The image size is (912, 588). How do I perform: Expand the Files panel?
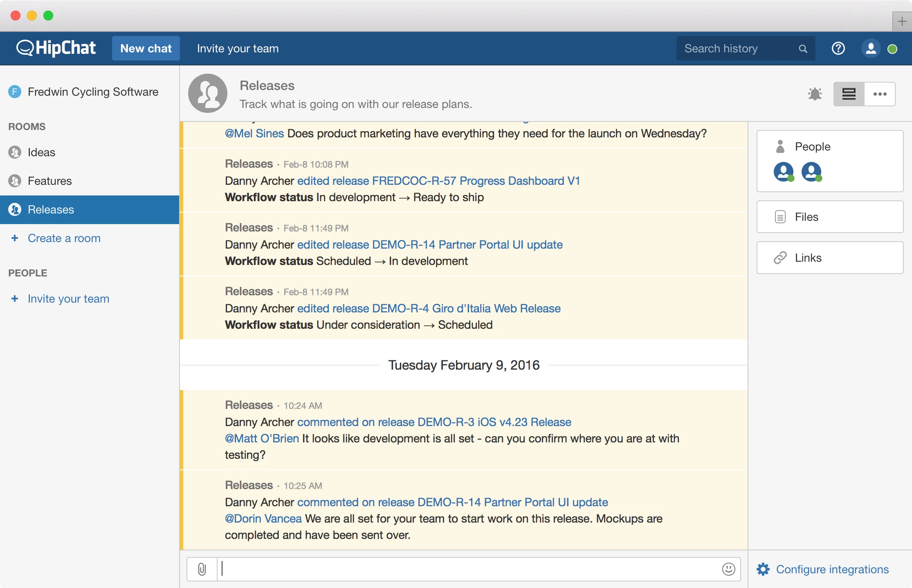click(x=829, y=217)
